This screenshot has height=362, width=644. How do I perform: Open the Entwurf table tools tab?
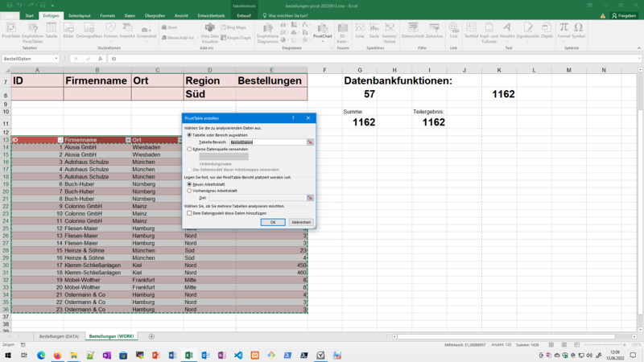click(244, 15)
